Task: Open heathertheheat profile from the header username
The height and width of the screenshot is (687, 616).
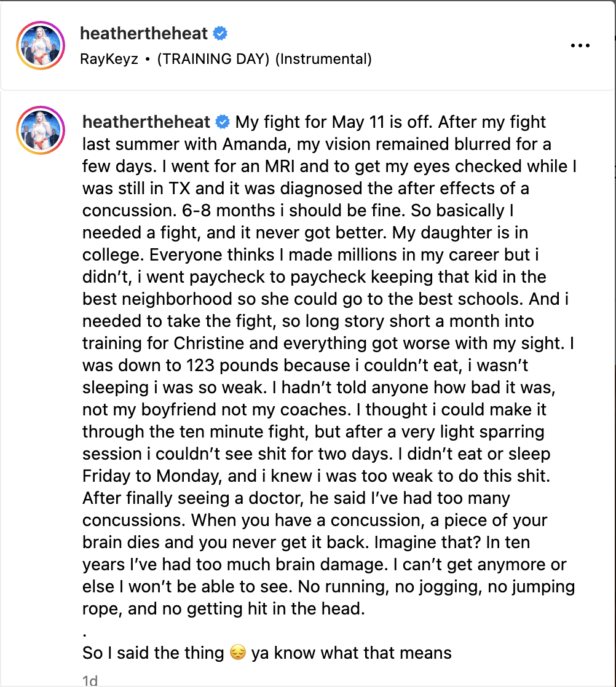Action: tap(145, 33)
